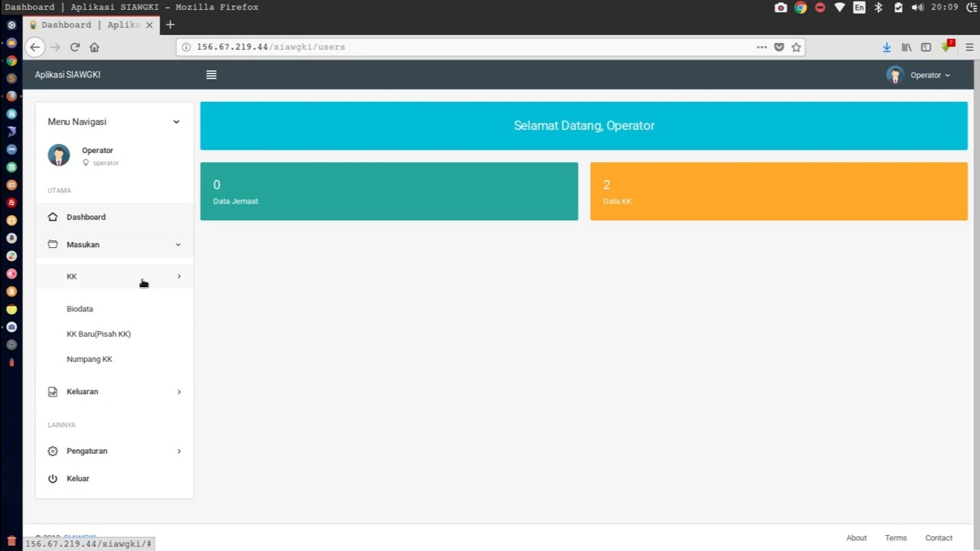Select KK Baru(Pisah KK) menu item
The image size is (980, 551).
[x=99, y=334]
